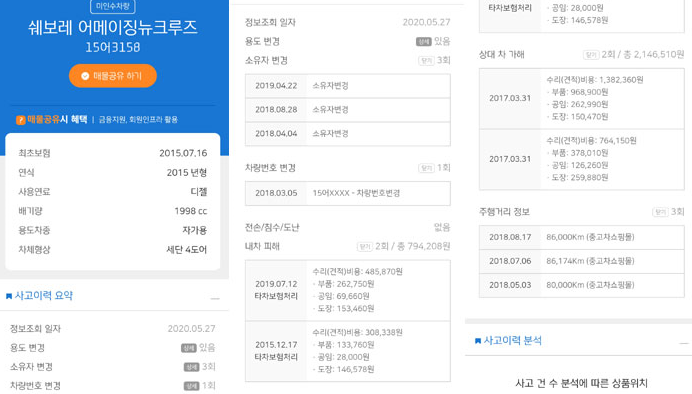Collapse the 사고이력 분석 section
The width and height of the screenshot is (692, 394).
pyautogui.click(x=684, y=343)
